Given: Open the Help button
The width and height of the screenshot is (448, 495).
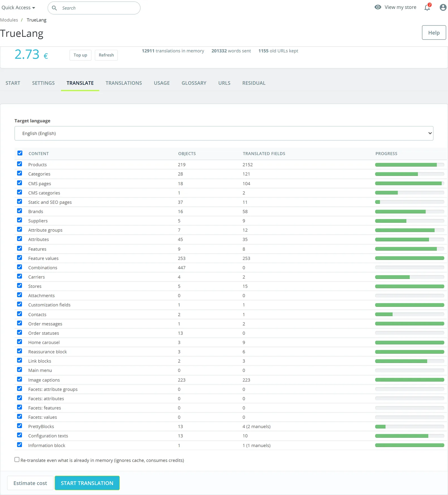Looking at the screenshot, I should (x=434, y=32).
